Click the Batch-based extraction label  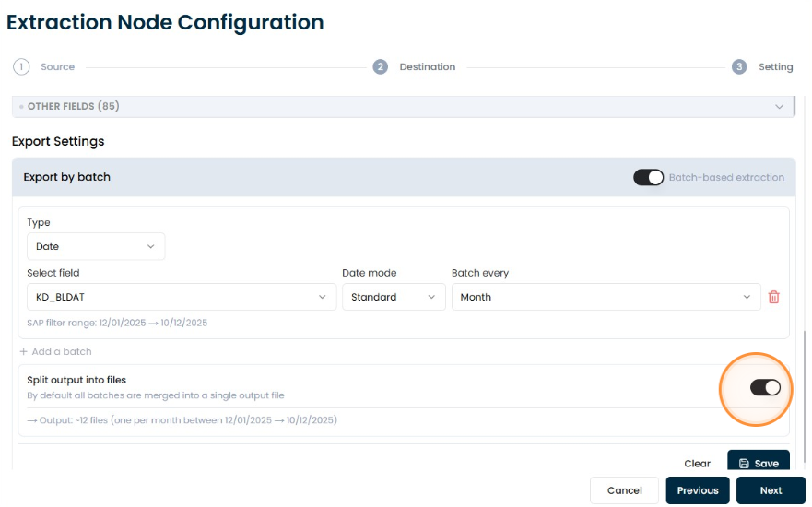[x=726, y=178]
